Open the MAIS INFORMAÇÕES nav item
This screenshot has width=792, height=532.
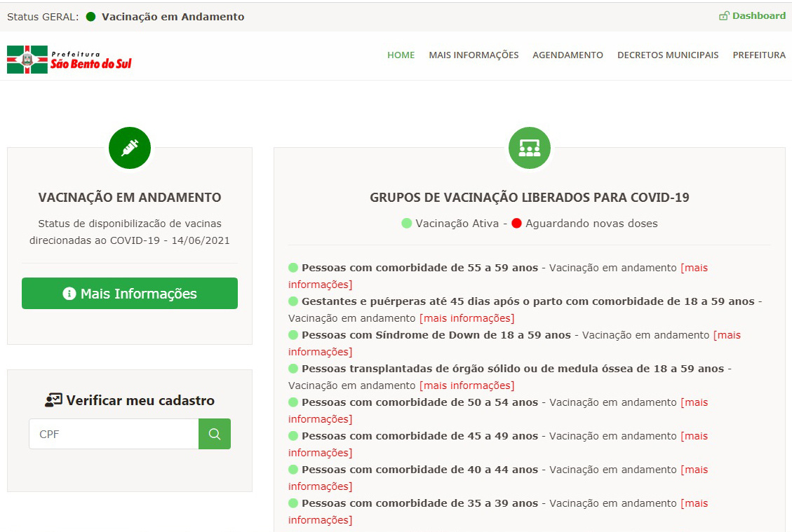pyautogui.click(x=474, y=55)
